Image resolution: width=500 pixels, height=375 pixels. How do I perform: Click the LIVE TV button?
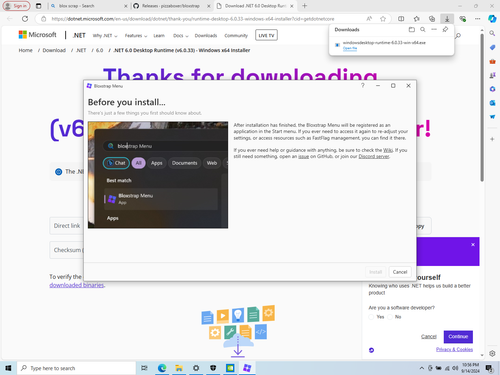click(x=266, y=35)
